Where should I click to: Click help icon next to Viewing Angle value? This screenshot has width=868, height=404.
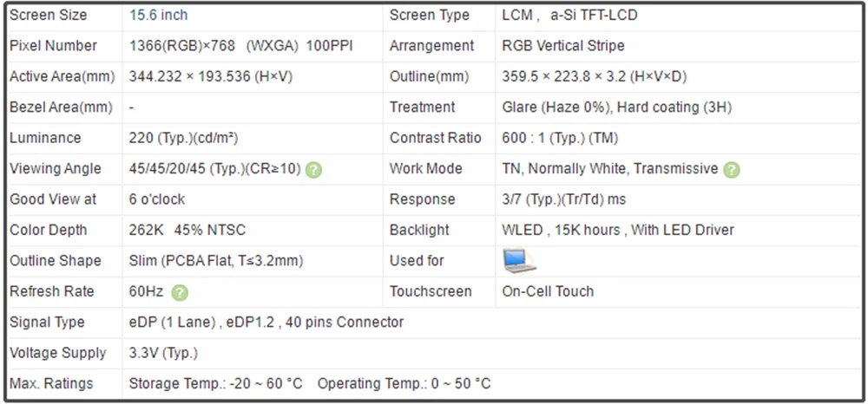314,169
